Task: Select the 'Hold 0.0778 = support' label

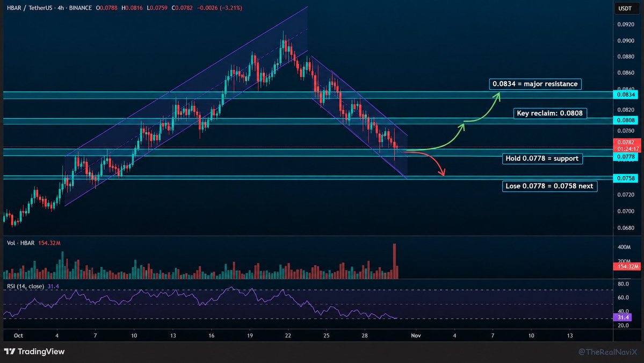Action: point(542,158)
